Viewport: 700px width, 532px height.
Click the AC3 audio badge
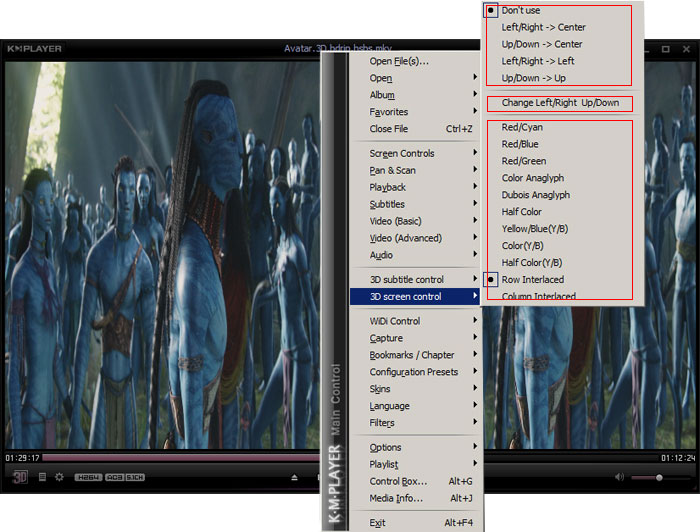tap(114, 478)
